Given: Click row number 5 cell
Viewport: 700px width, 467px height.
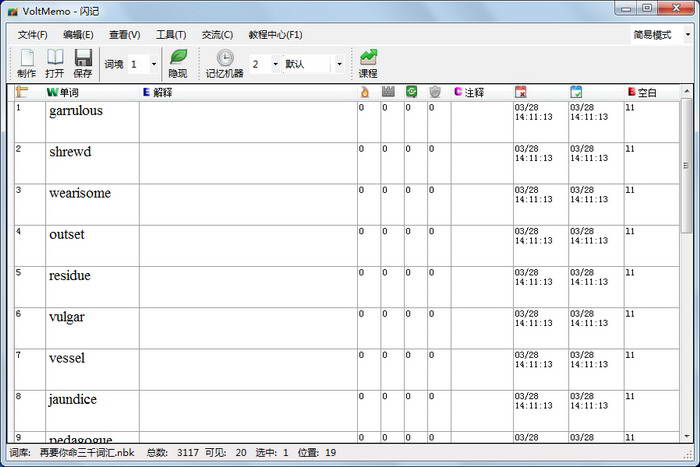Looking at the screenshot, I should [x=30, y=287].
